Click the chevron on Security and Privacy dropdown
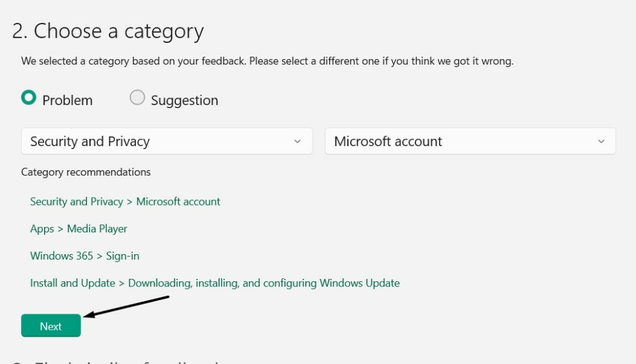This screenshot has height=364, width=636. (297, 142)
